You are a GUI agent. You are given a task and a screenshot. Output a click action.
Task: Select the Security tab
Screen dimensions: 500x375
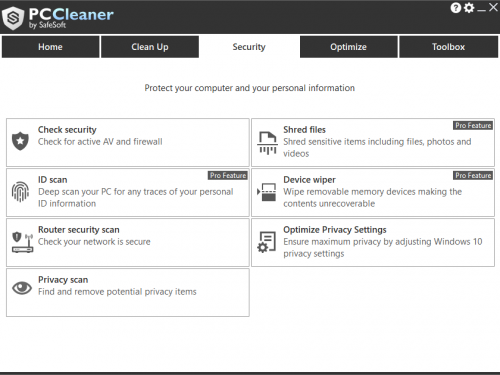[249, 47]
